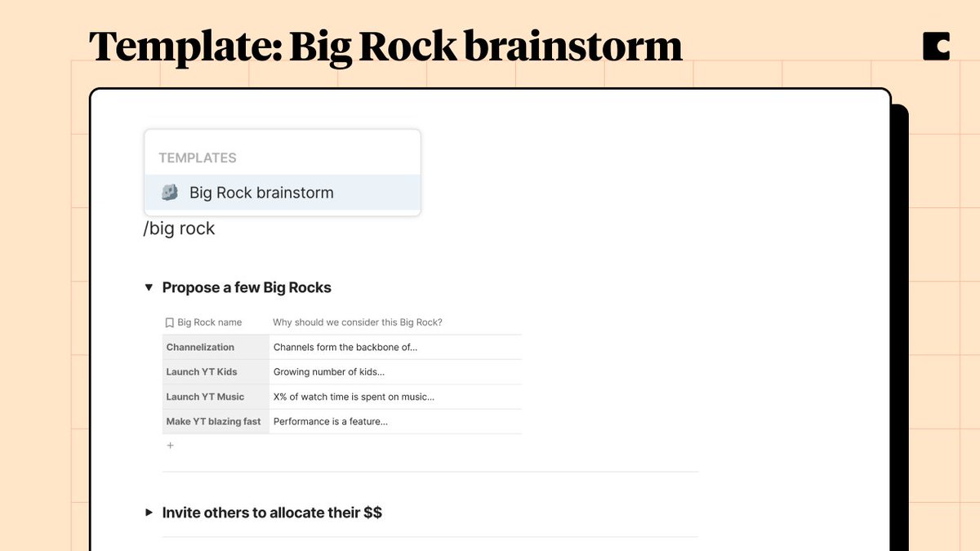Click the Channels form the backbone cell
The width and height of the screenshot is (980, 551).
[x=395, y=347]
